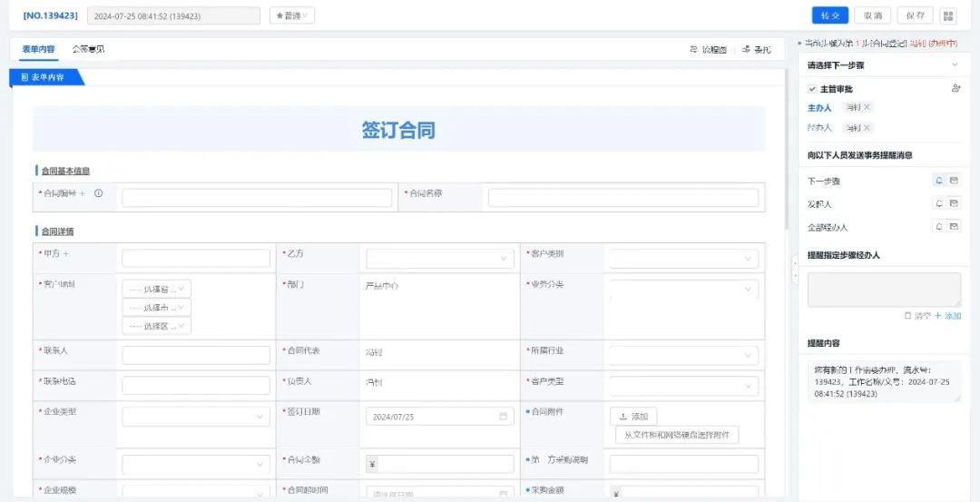Open the 选择区 district dropdown
Viewport: 980px width, 502px height.
156,326
